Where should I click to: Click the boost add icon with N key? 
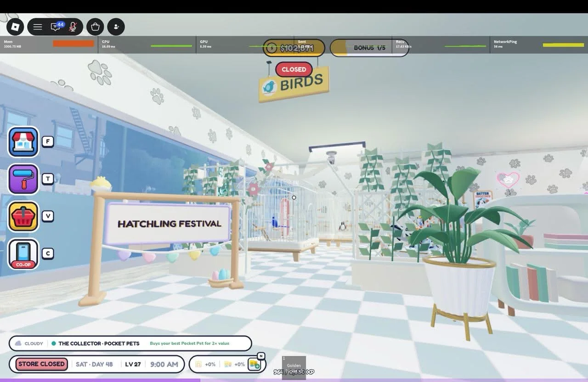click(255, 364)
